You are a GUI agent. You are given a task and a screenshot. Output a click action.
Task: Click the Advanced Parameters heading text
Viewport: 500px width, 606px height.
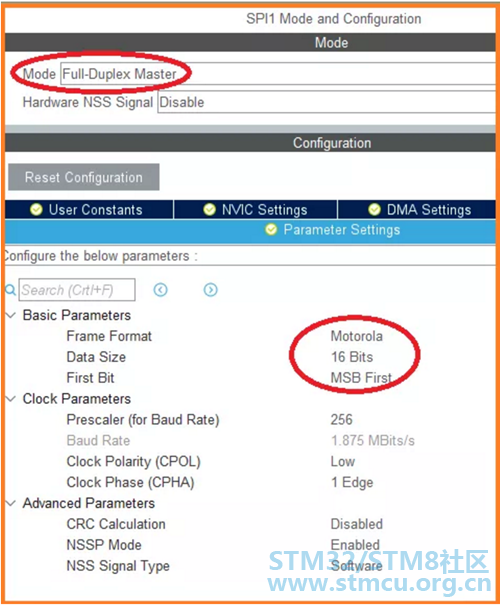click(89, 503)
